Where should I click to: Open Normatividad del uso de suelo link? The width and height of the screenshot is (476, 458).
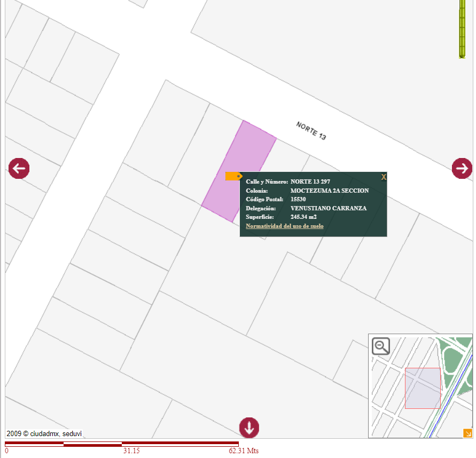(x=284, y=226)
